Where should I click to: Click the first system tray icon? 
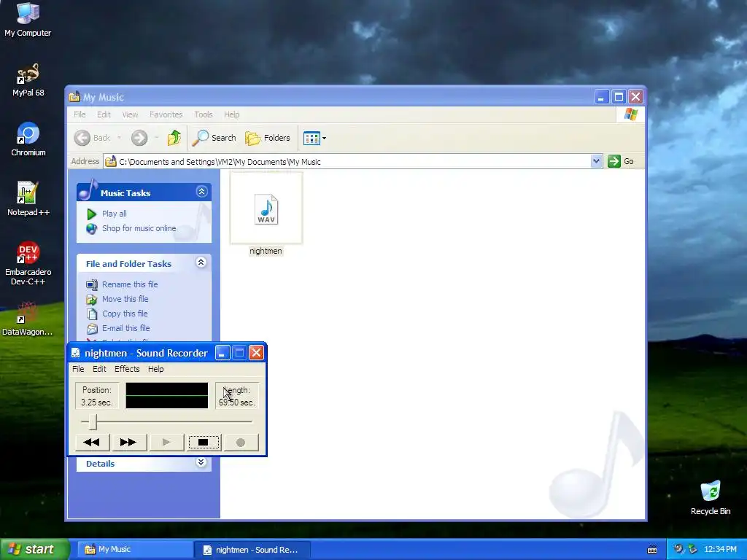click(x=678, y=549)
